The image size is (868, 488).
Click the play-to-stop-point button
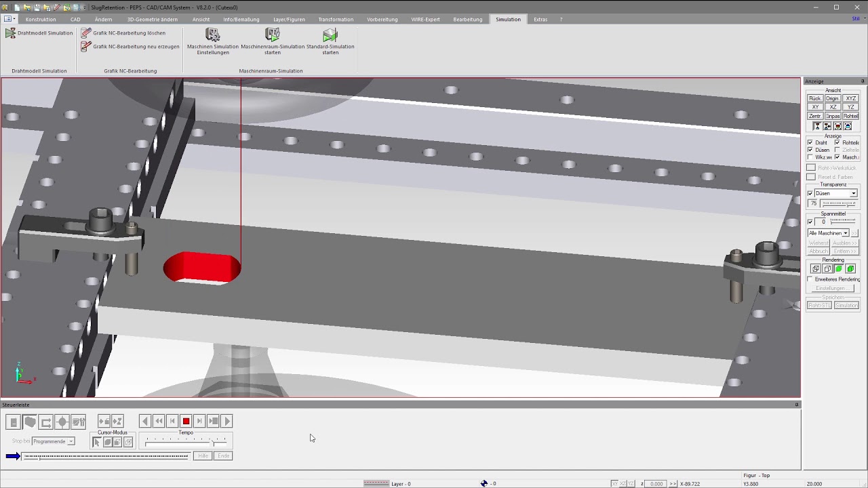[x=214, y=422]
